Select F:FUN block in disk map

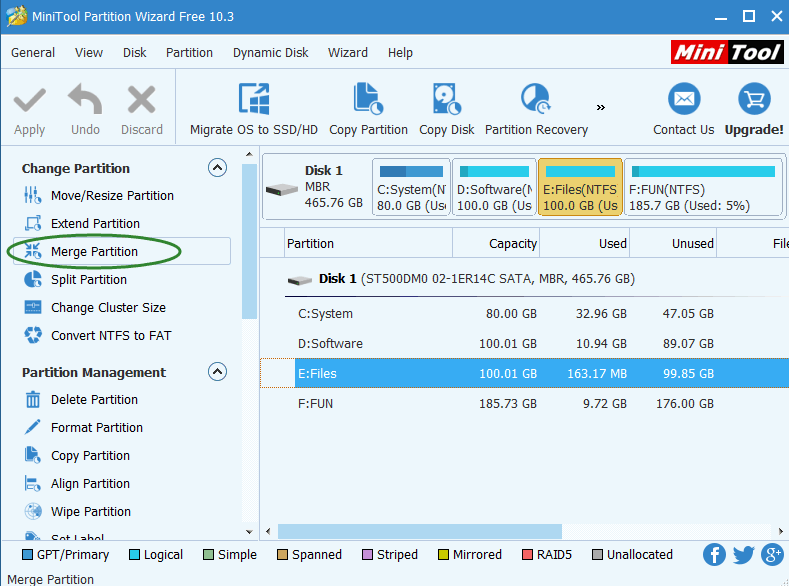click(703, 187)
